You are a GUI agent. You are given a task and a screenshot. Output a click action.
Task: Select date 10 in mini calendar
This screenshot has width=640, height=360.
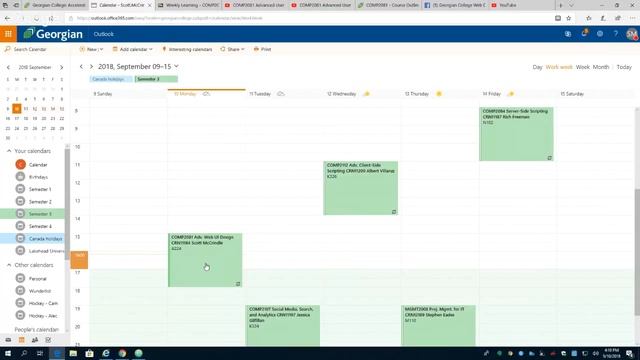(x=17, y=109)
